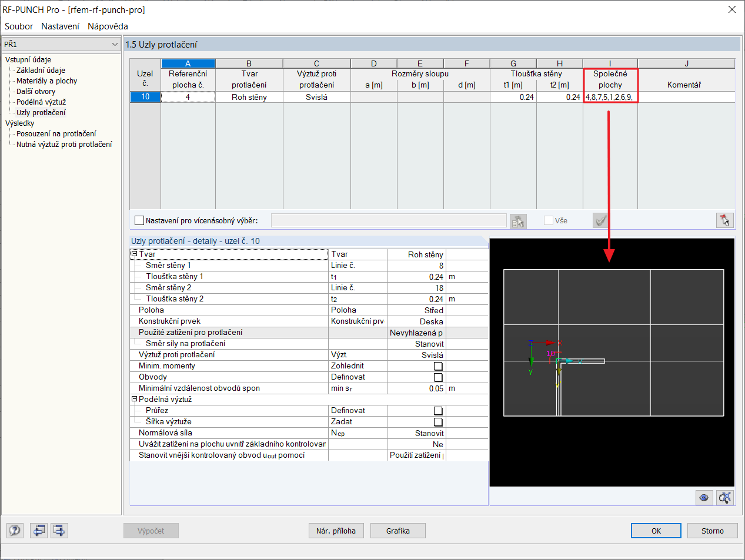Image resolution: width=745 pixels, height=560 pixels.
Task: Toggle Průřez Definovat checkbox
Action: (x=438, y=411)
